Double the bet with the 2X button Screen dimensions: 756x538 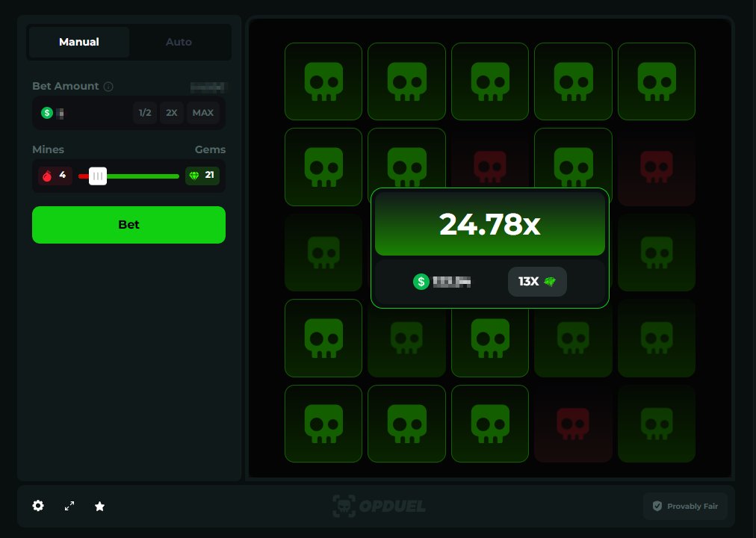[x=172, y=113]
